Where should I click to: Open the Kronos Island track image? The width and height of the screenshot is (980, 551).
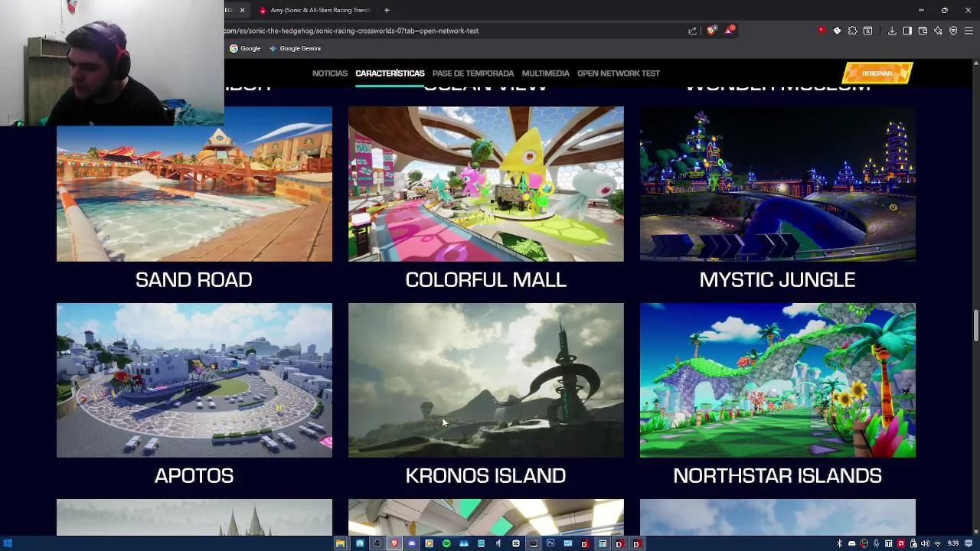pos(486,380)
